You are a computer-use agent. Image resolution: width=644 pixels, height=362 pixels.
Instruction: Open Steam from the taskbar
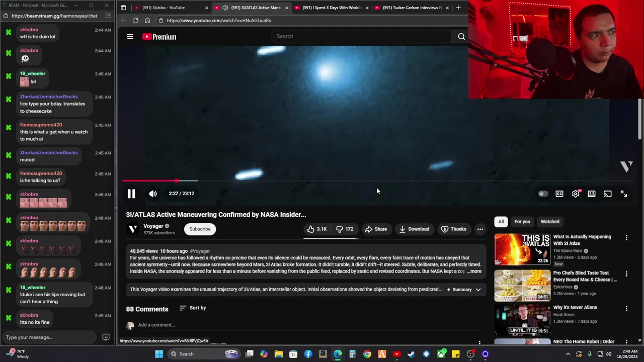pos(411,354)
